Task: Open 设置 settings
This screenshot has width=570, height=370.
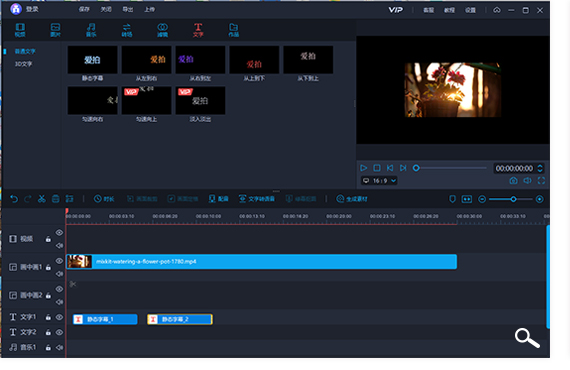Action: (x=470, y=10)
